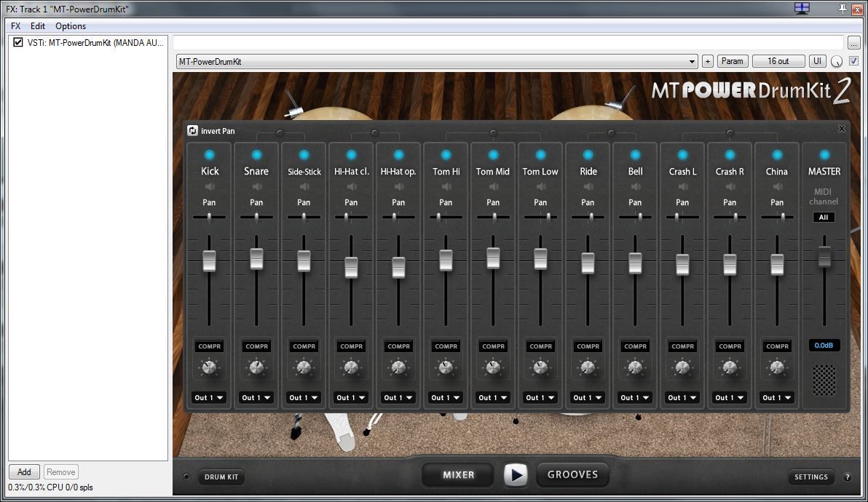The width and height of the screenshot is (868, 502).
Task: Click the 16 out routing button
Action: pyautogui.click(x=778, y=61)
